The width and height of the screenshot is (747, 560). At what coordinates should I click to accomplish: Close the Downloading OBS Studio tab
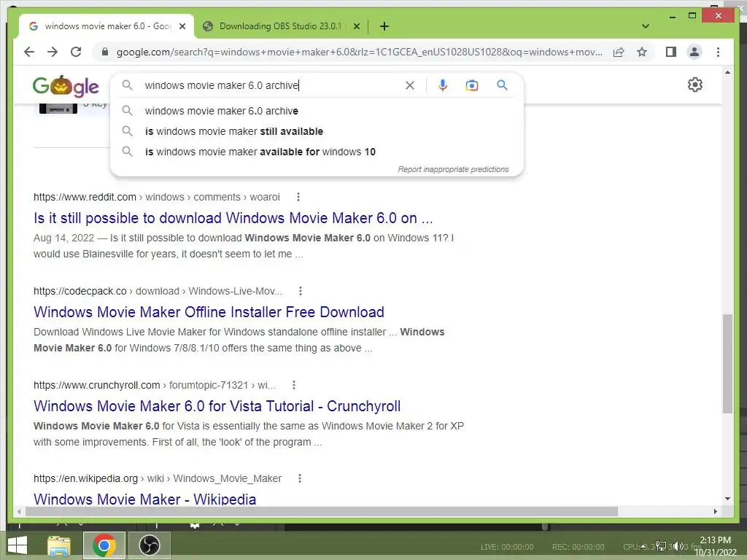tap(356, 26)
